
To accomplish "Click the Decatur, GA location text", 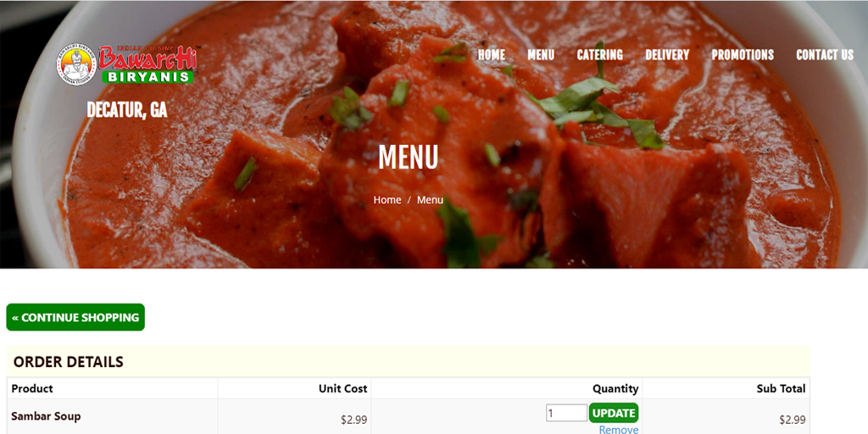I will coord(127,109).
